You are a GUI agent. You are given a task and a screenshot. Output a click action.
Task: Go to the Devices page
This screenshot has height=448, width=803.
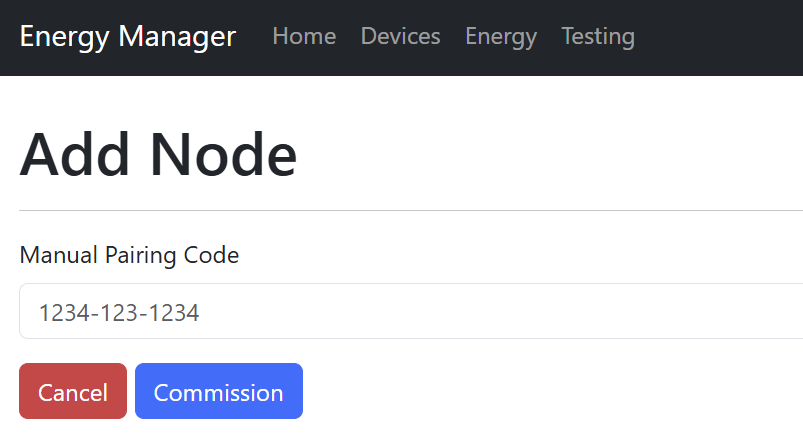(400, 37)
